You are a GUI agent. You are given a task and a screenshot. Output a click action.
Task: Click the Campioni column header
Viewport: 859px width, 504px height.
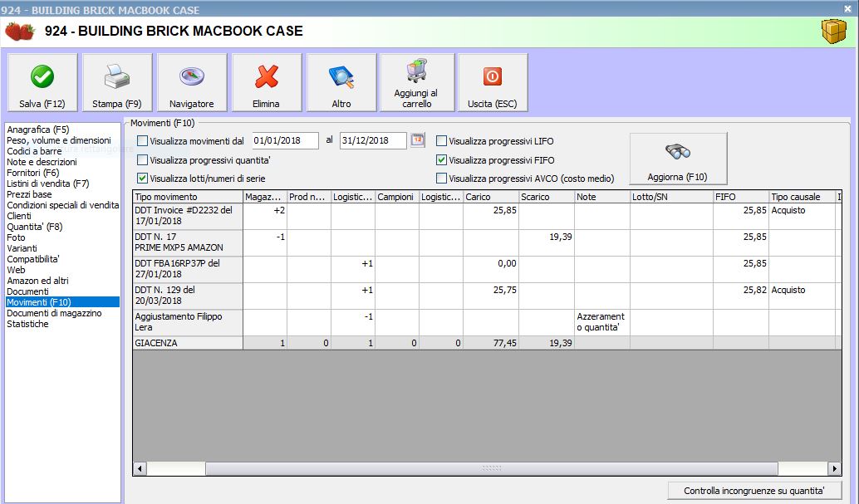pyautogui.click(x=396, y=197)
